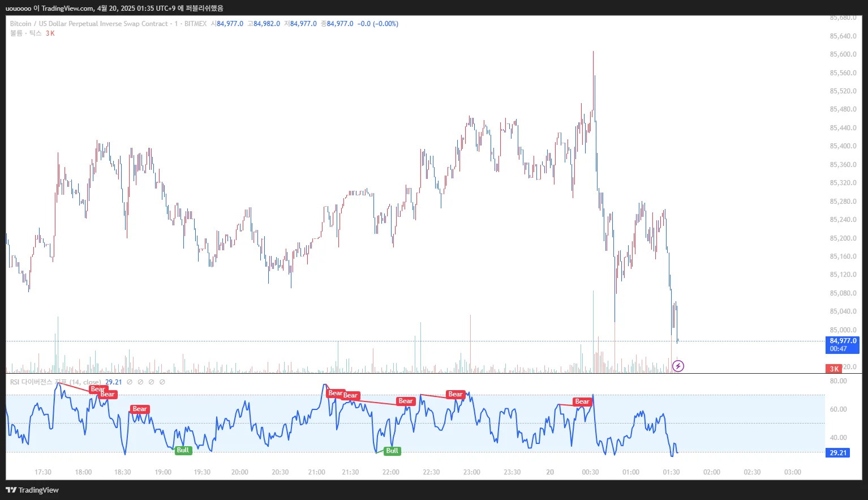Click the green Bull label near 22:00
Screen dimensions: 868x500
[392, 451]
